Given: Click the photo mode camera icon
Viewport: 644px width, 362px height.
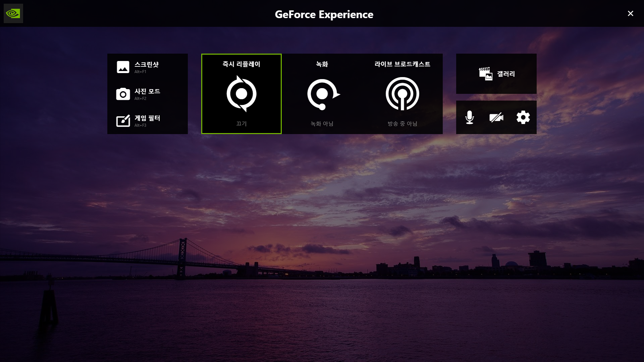Looking at the screenshot, I should pyautogui.click(x=123, y=94).
